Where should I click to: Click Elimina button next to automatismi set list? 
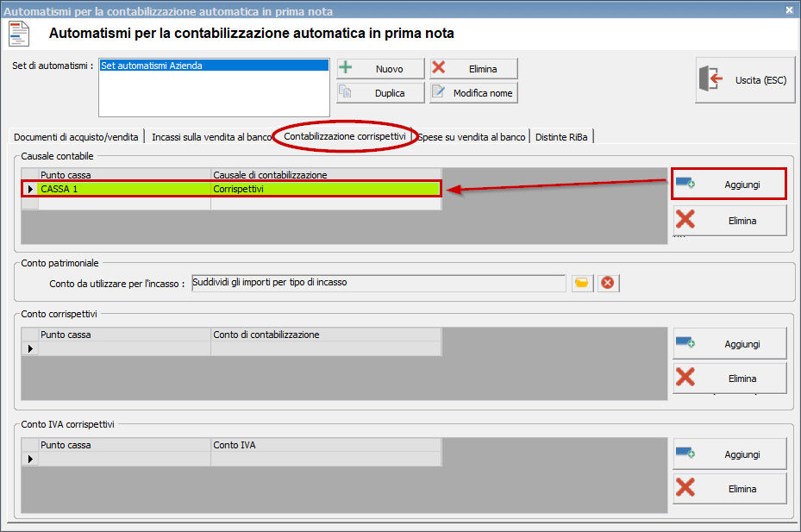click(x=473, y=69)
